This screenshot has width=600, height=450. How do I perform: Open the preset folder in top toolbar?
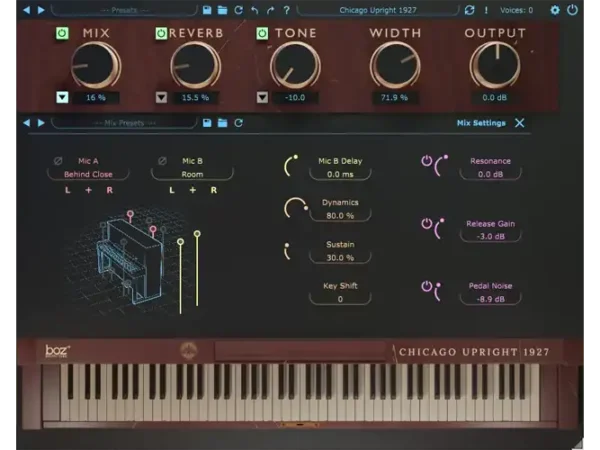tap(222, 10)
